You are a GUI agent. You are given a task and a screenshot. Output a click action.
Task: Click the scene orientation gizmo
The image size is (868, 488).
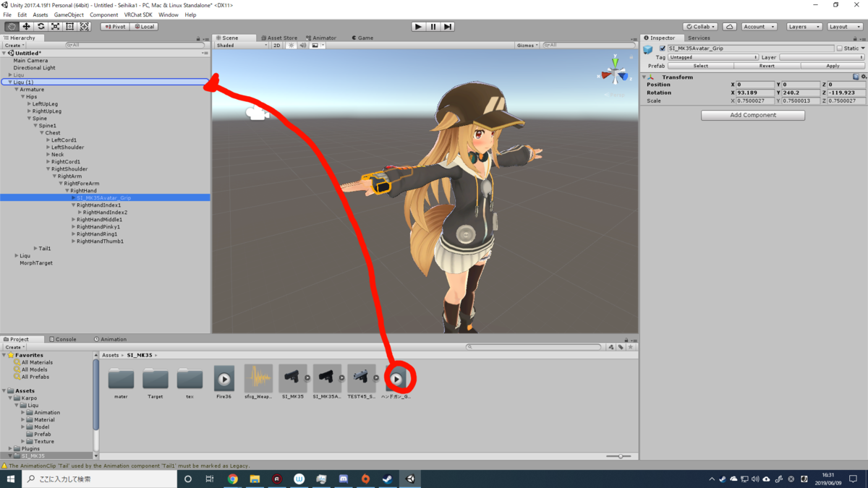(615, 72)
